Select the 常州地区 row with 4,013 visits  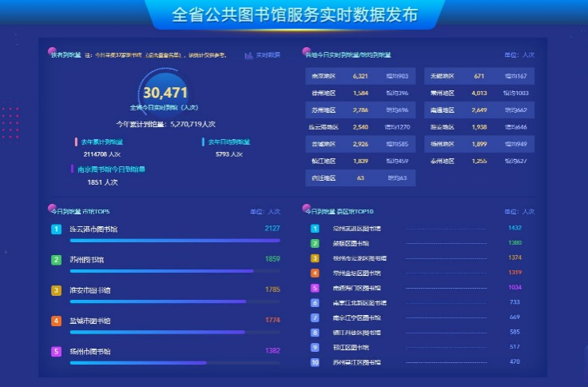click(x=479, y=93)
